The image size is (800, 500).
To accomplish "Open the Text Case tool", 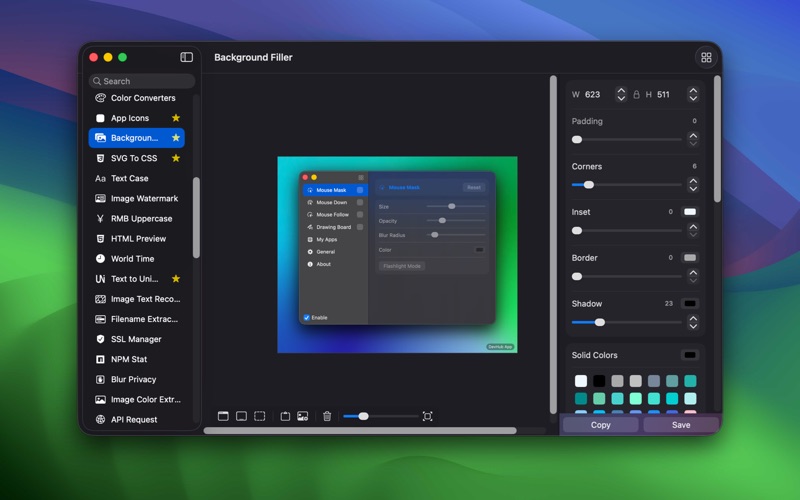I will point(130,178).
